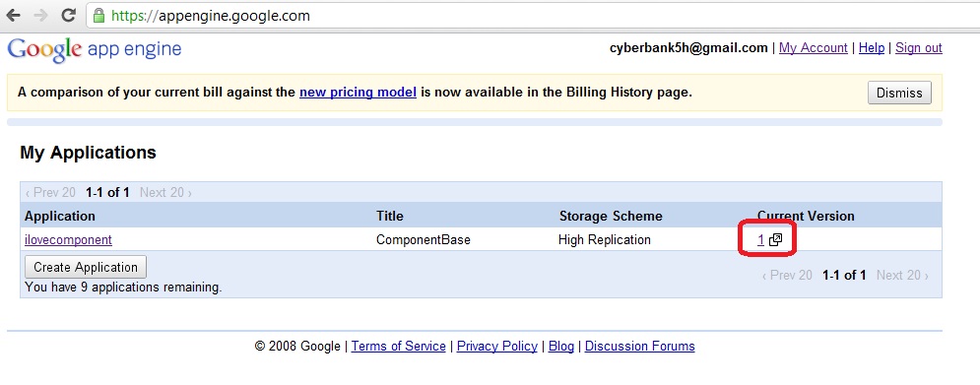Open the Privacy Policy link

497,347
